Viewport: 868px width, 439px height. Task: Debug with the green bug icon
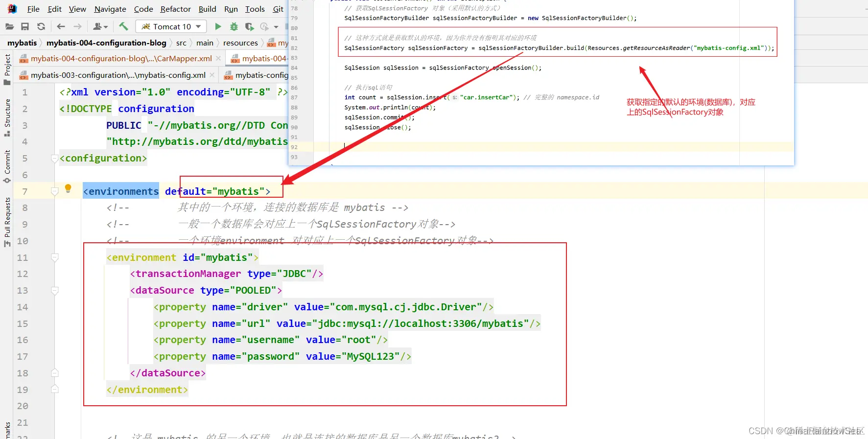pyautogui.click(x=234, y=26)
